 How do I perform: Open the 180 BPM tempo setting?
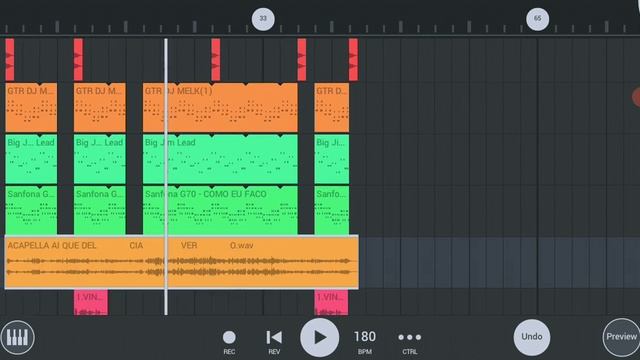tap(364, 342)
